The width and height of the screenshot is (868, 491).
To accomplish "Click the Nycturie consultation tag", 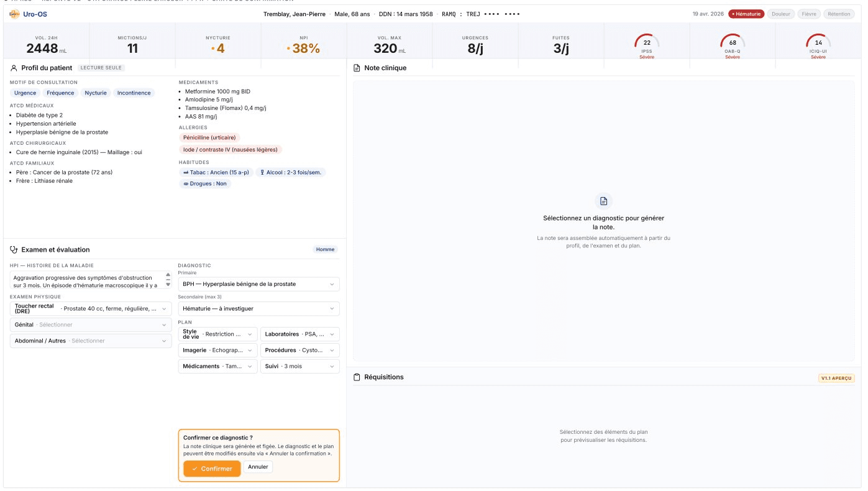I will click(x=96, y=93).
